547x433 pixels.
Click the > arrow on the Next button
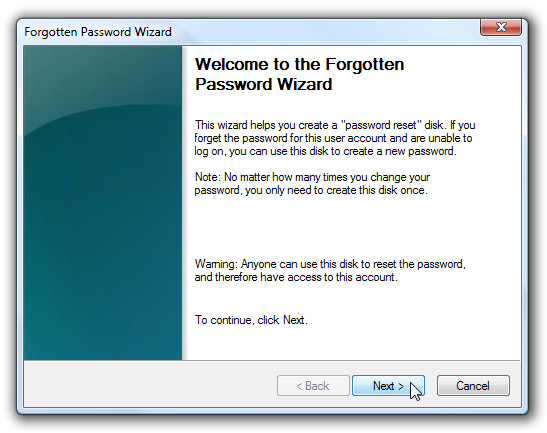pos(401,386)
